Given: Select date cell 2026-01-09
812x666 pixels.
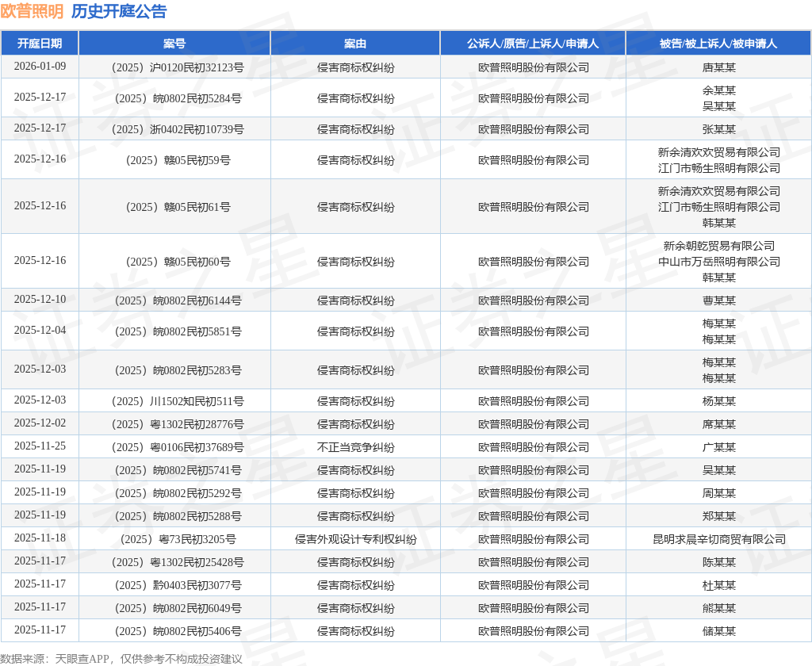Looking at the screenshot, I should tap(40, 67).
